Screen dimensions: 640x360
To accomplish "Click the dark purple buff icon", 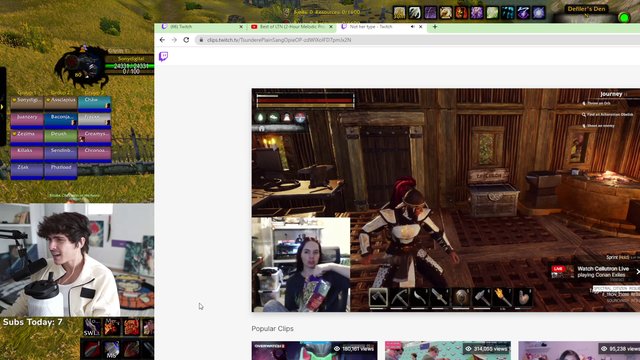I will pyautogui.click(x=430, y=12).
